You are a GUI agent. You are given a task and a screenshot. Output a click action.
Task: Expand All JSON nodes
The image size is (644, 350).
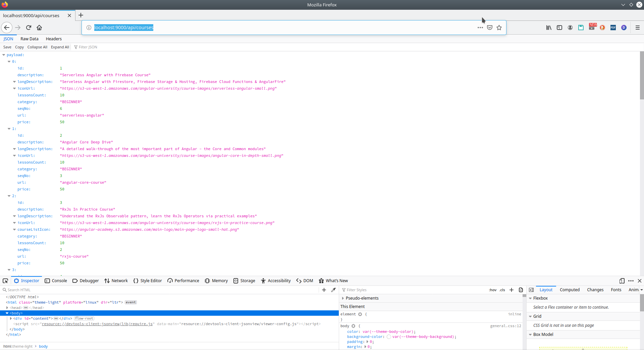[x=60, y=47]
